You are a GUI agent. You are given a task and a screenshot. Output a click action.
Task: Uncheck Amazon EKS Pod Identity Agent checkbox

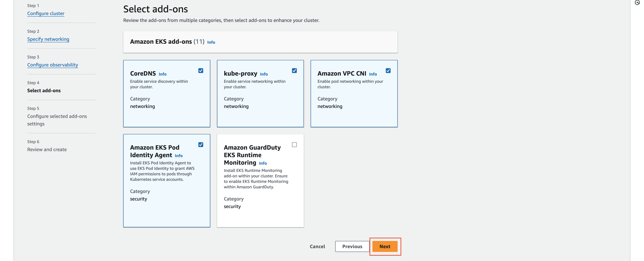[x=201, y=145]
